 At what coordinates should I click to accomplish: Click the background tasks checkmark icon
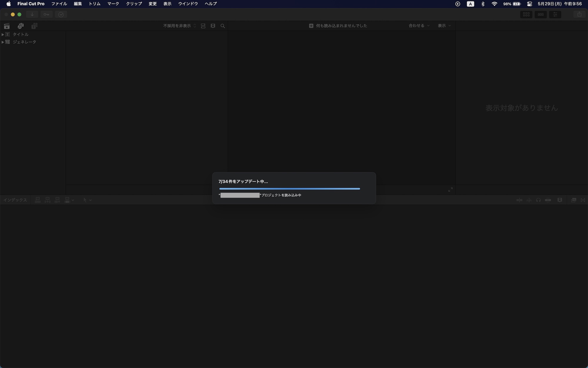(x=61, y=14)
